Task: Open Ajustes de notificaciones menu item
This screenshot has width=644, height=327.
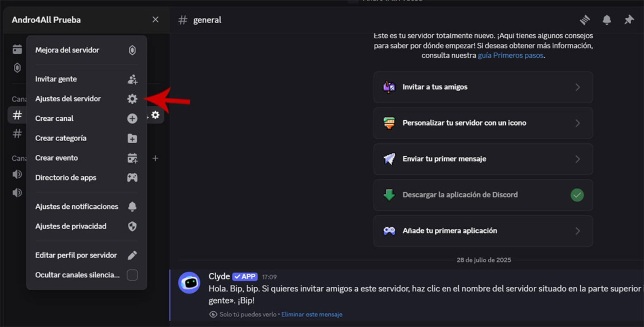Action: click(87, 206)
